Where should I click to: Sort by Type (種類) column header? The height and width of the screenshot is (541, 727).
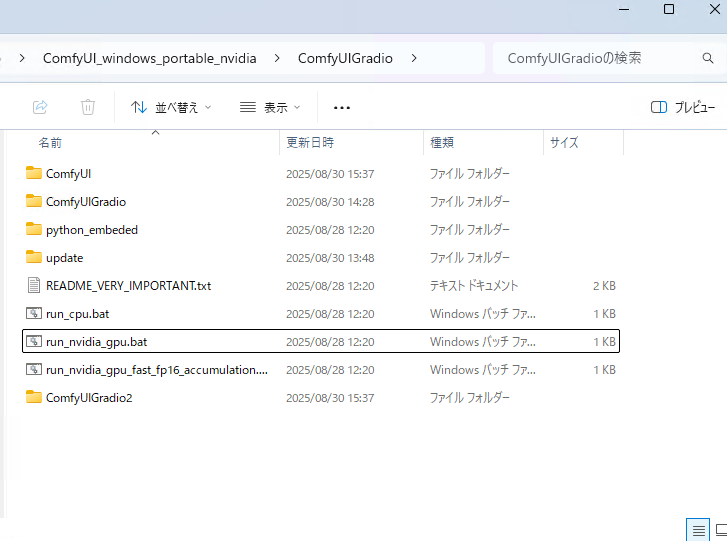point(442,142)
